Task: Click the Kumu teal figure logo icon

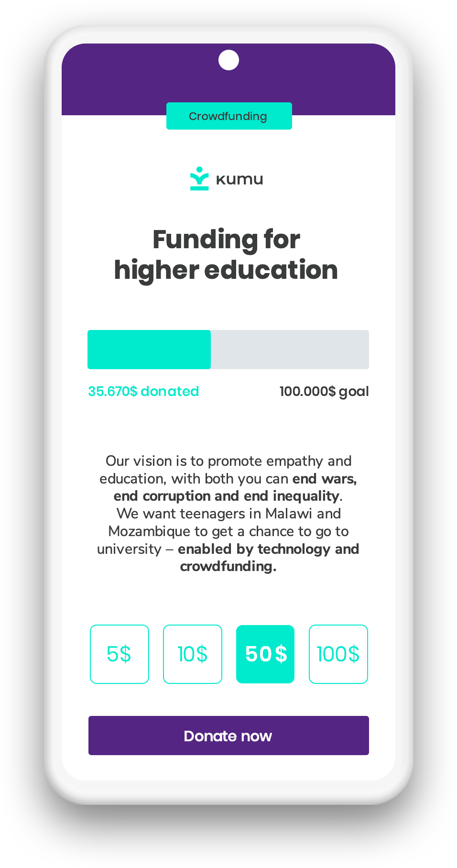Action: tap(199, 178)
